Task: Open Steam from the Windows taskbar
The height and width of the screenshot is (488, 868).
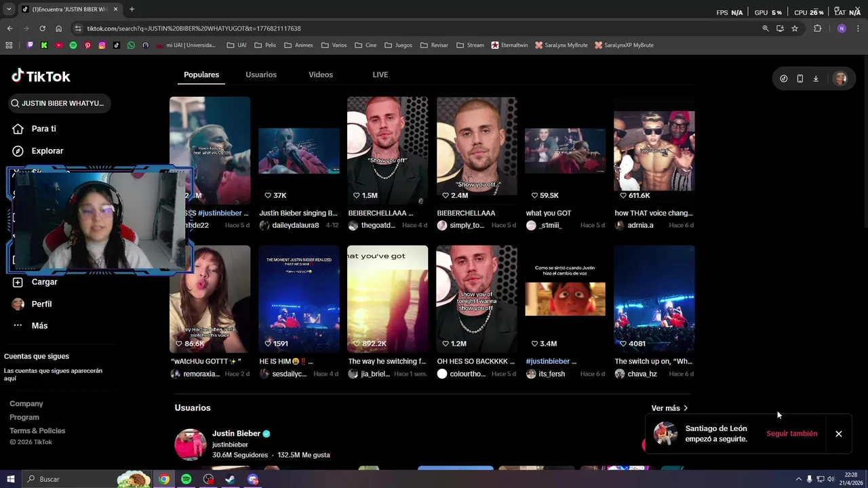Action: (231, 479)
